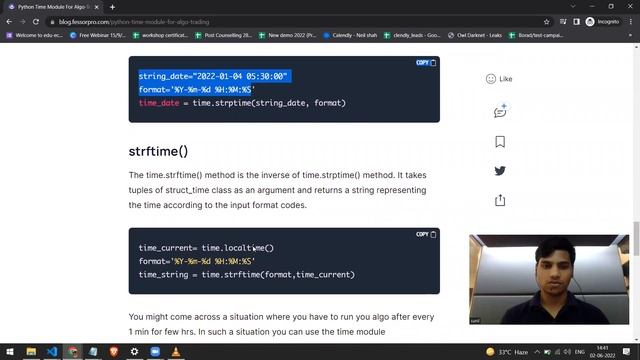Open the tab search chevron
This screenshot has height=360, width=640.
coord(573,7)
